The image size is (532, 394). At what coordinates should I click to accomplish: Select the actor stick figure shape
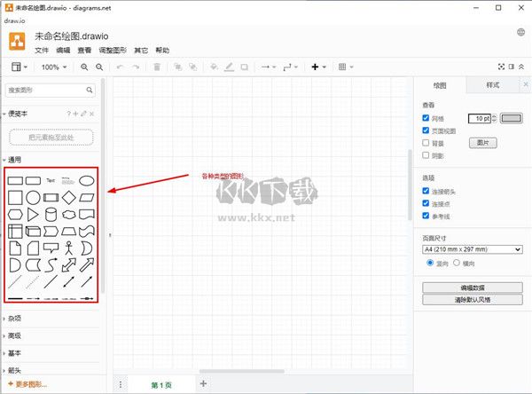[69, 248]
